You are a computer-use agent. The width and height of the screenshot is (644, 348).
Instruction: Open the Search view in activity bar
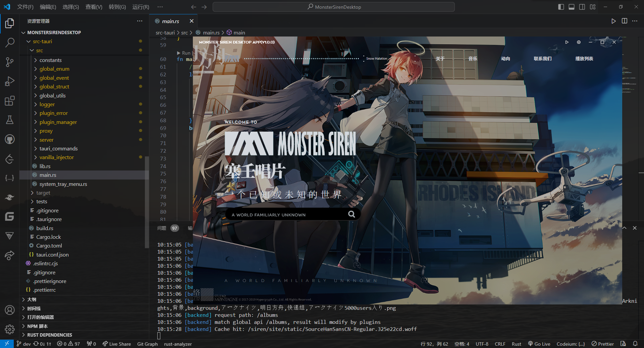(10, 43)
